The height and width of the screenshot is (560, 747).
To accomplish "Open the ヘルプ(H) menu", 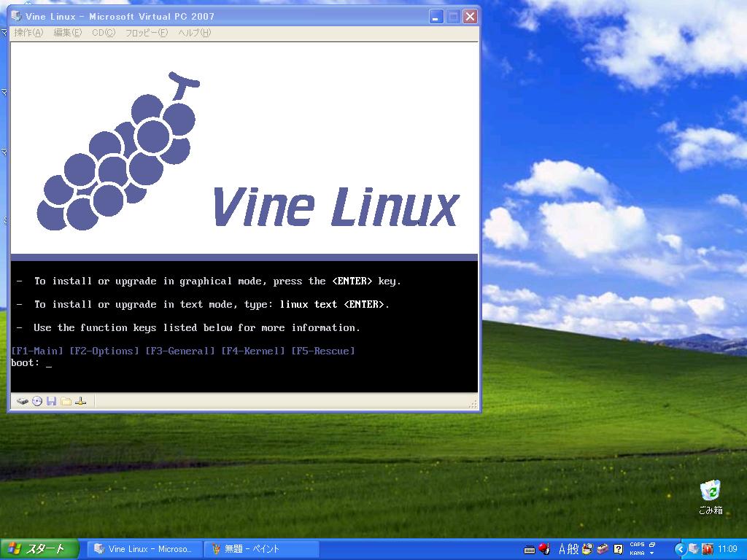I will (194, 33).
